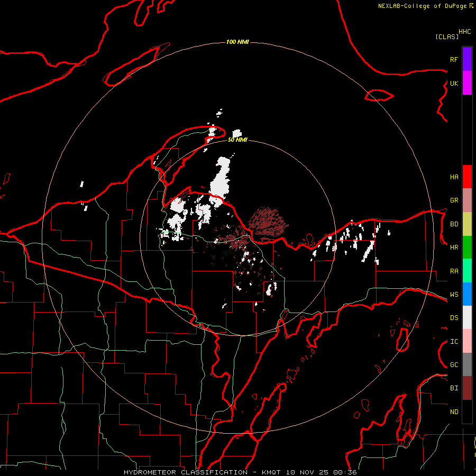The image size is (476, 476).
Task: Click the IC legend label
Action: point(454,342)
